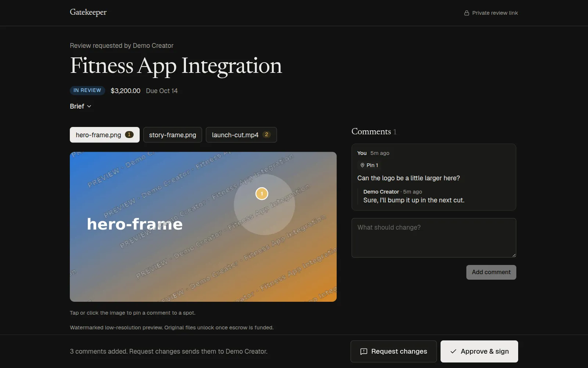Click 'Review requested by Demo Creator' text

(122, 46)
